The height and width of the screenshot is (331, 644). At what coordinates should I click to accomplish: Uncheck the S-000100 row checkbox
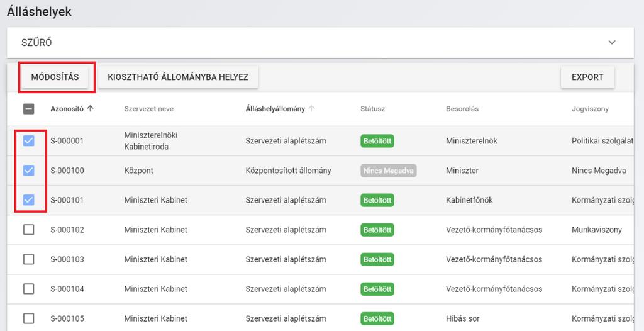(x=29, y=171)
